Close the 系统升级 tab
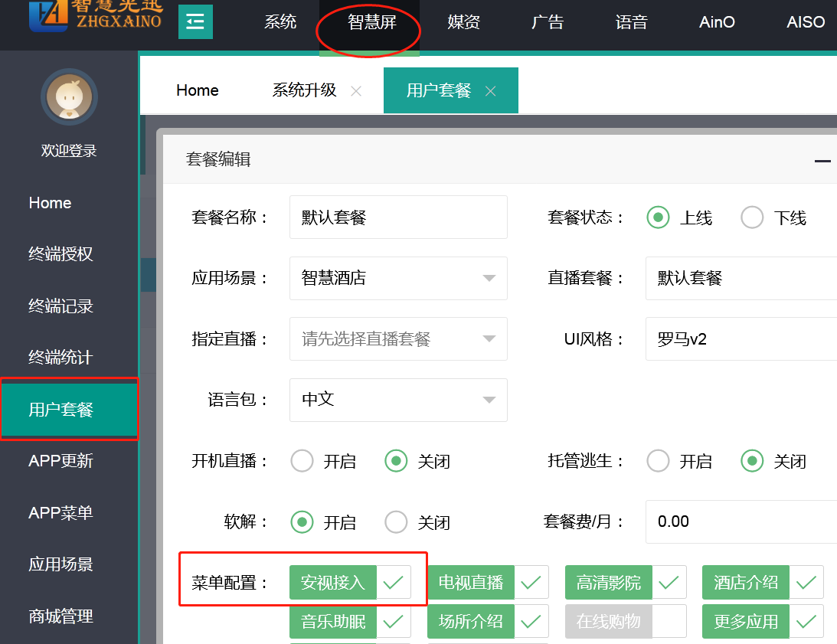The width and height of the screenshot is (837, 644). pyautogui.click(x=356, y=91)
